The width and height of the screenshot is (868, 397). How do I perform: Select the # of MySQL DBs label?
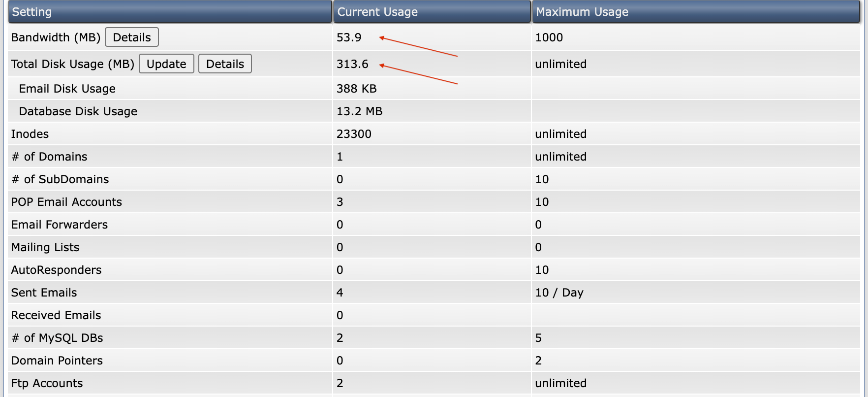click(57, 338)
